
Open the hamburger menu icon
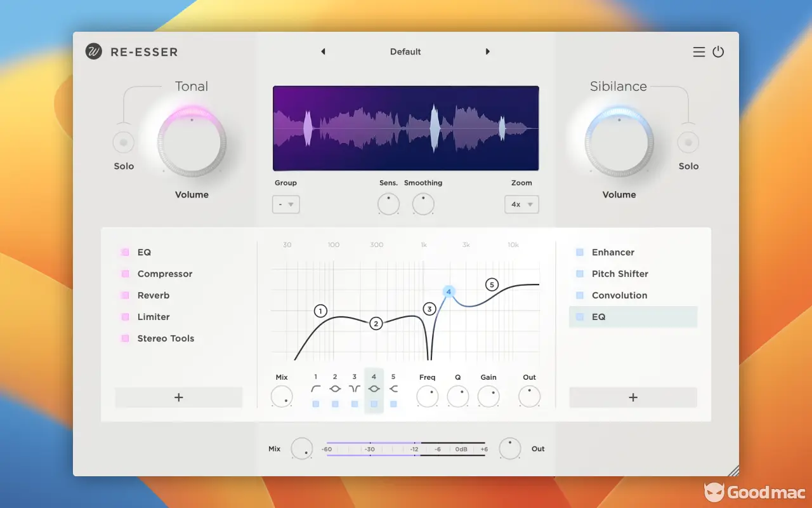click(698, 52)
